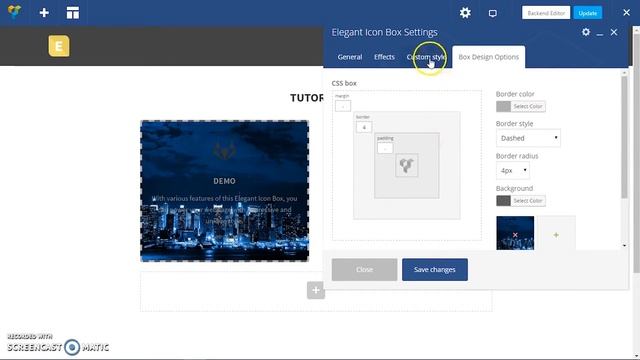This screenshot has height=360, width=640.
Task: Click the border input in CSS box
Action: [364, 127]
